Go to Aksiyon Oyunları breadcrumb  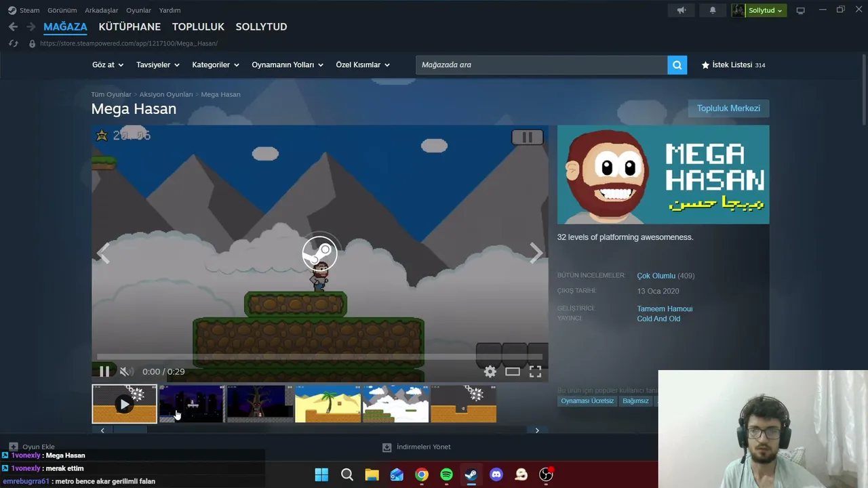tap(166, 94)
